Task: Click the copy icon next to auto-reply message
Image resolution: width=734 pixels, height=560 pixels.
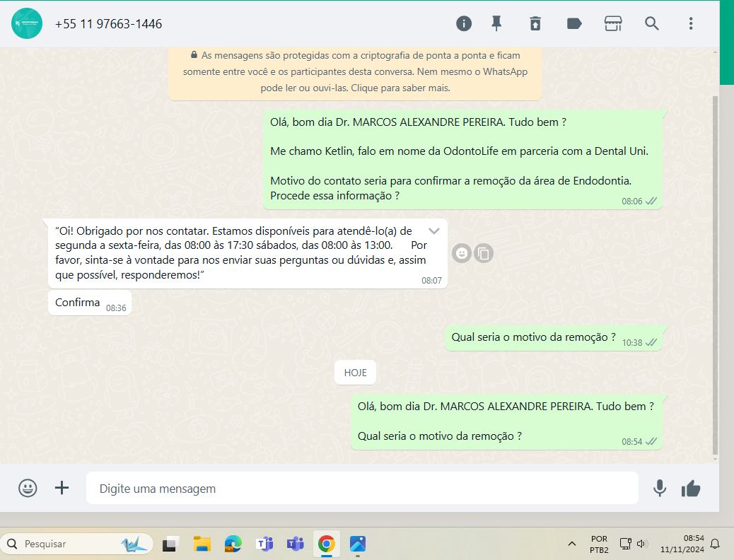Action: click(x=484, y=253)
